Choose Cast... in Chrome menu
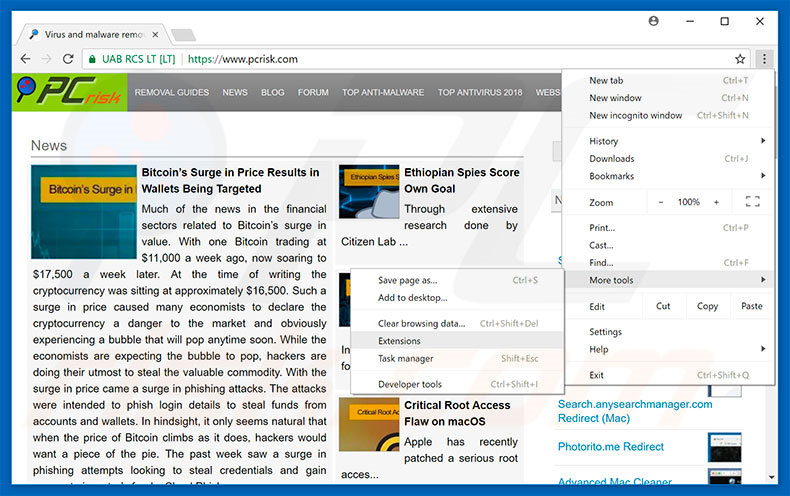The height and width of the screenshot is (496, 790). tap(668, 245)
